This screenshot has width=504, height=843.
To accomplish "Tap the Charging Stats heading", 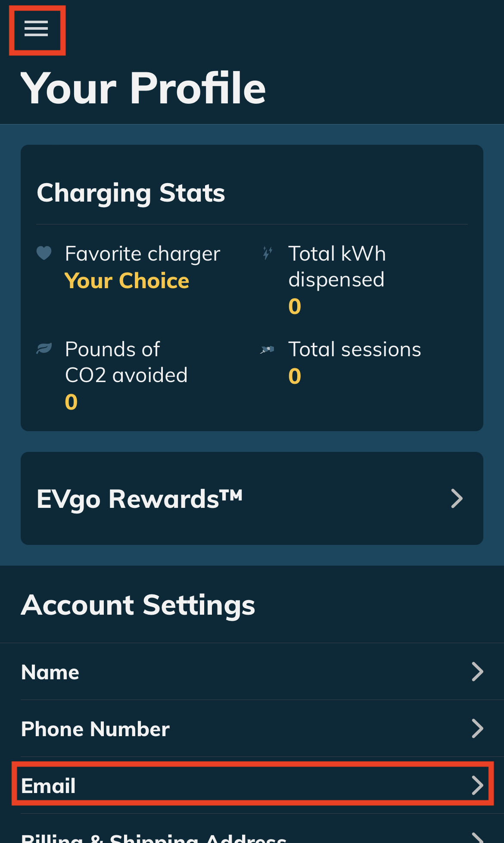I will 131,193.
